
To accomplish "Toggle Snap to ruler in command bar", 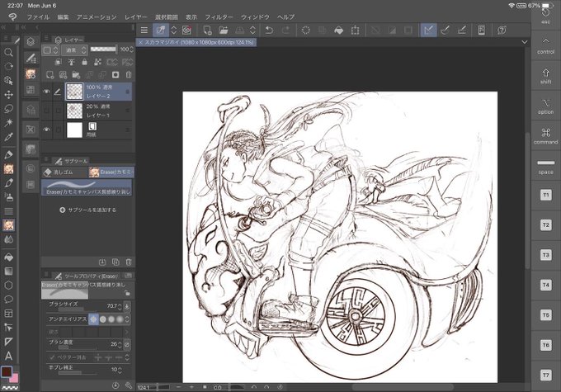I will (x=428, y=31).
